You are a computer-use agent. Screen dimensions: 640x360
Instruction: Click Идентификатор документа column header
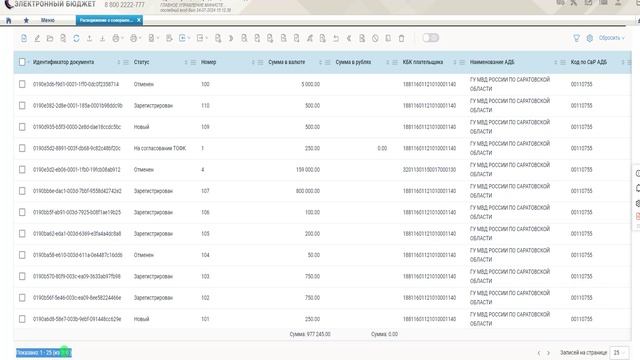pyautogui.click(x=63, y=62)
